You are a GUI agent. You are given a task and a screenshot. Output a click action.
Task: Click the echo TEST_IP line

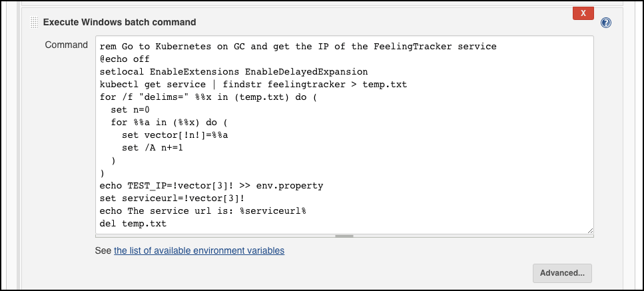(x=212, y=186)
